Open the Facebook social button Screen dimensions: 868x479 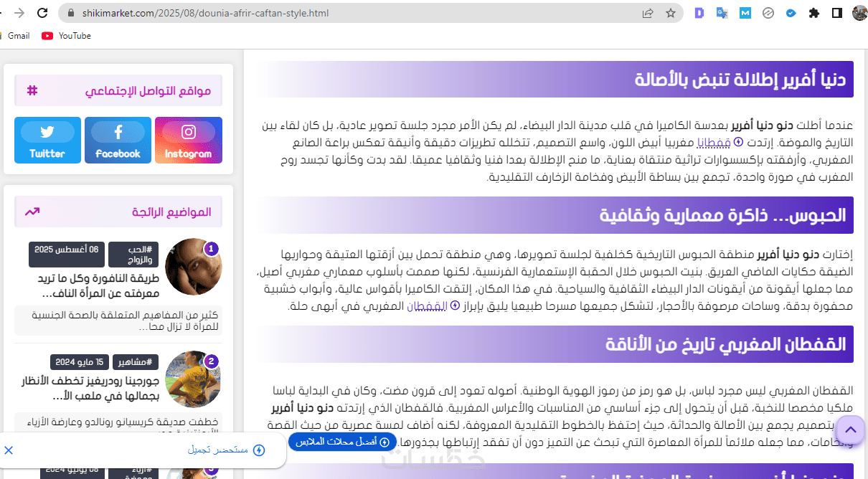pos(118,141)
